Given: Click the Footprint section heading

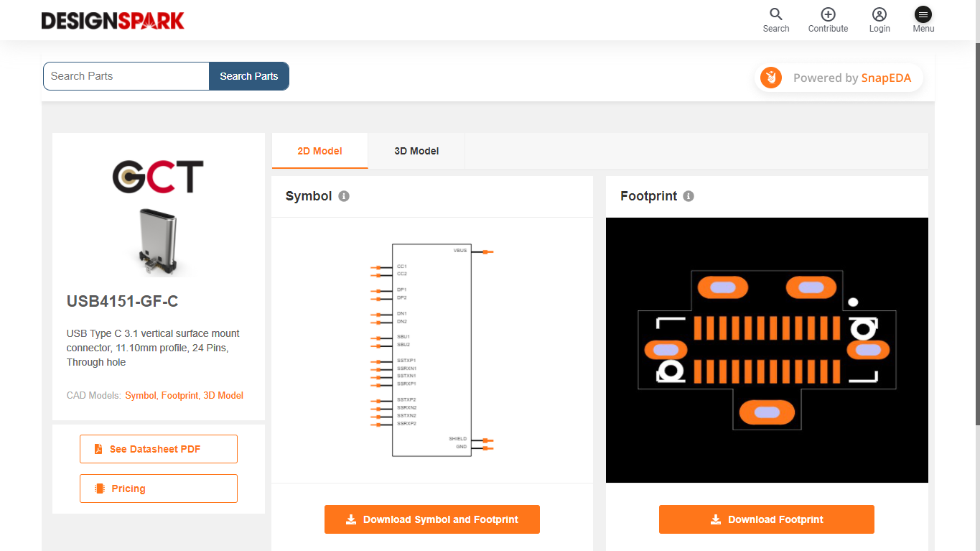Looking at the screenshot, I should (x=649, y=196).
